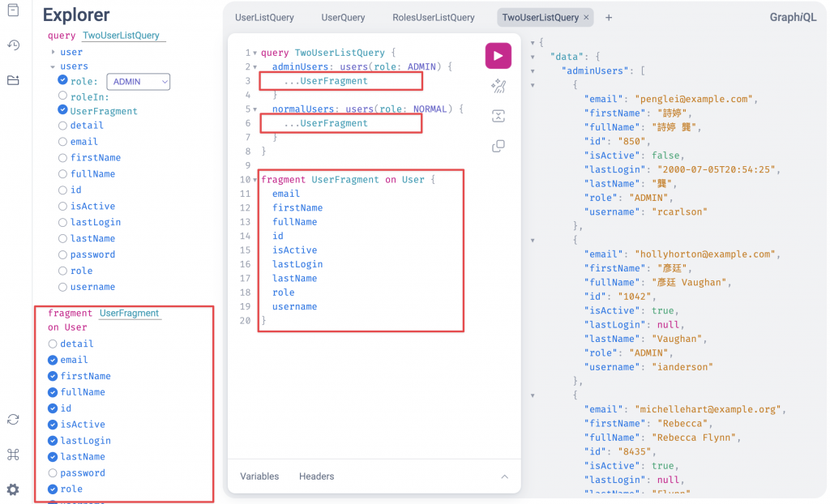This screenshot has height=504, width=830.
Task: Enable the roleIn argument
Action: point(62,96)
